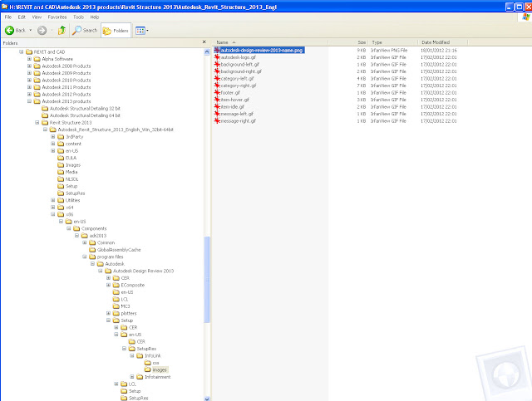The width and height of the screenshot is (532, 401).
Task: Expand the Infotainment folder node
Action: tap(132, 377)
